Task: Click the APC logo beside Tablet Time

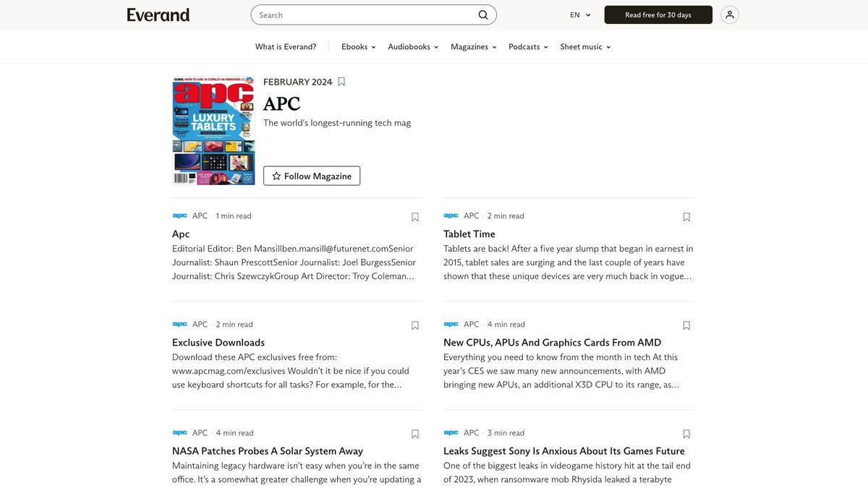Action: click(450, 215)
